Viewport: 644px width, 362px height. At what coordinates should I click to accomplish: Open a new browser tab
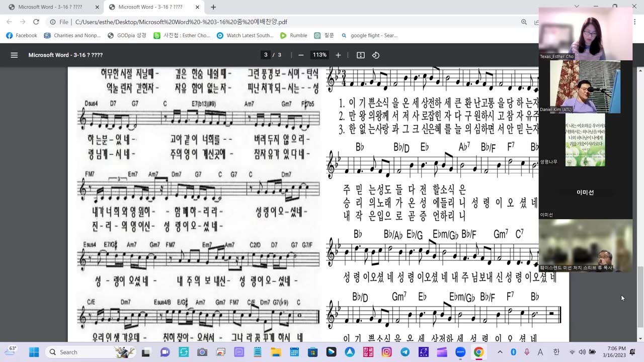tap(213, 7)
